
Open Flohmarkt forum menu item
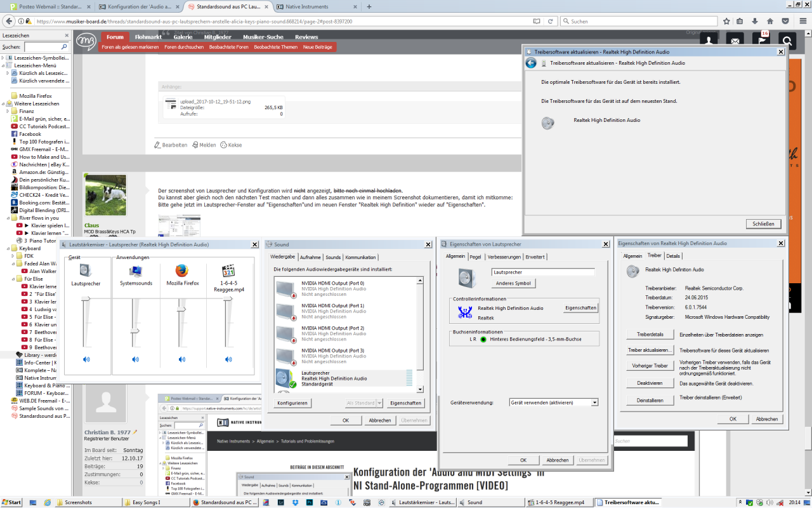tap(147, 37)
